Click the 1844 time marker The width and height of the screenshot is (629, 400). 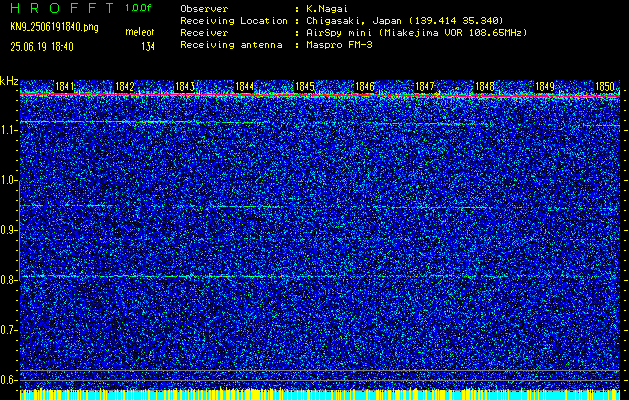pos(244,87)
